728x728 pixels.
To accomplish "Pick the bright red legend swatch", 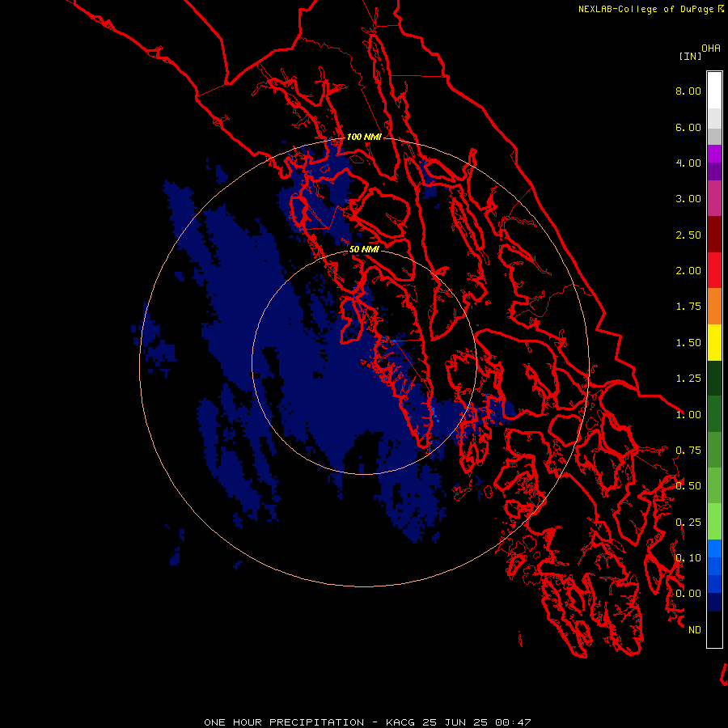I will point(714,270).
